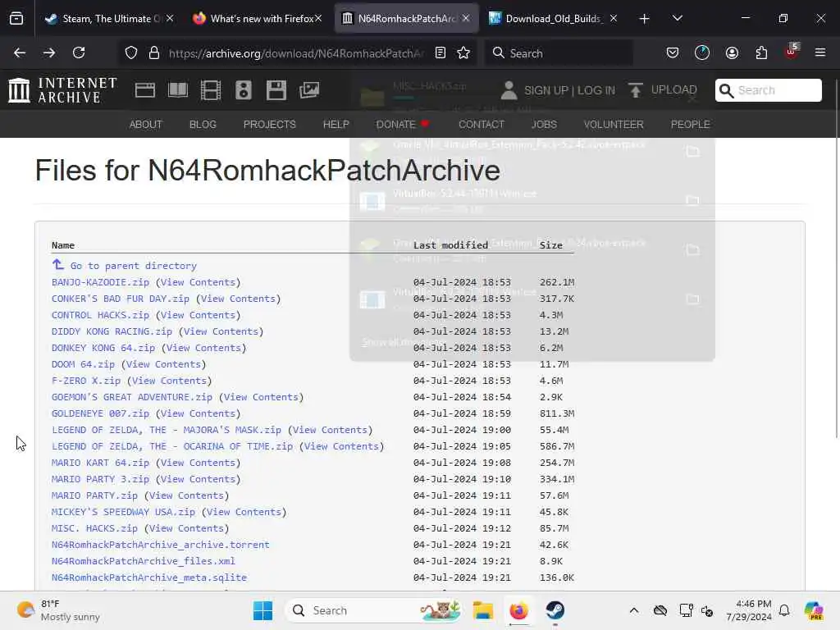
Task: Open the Downloads progress icon in the toolbar
Action: tap(702, 53)
